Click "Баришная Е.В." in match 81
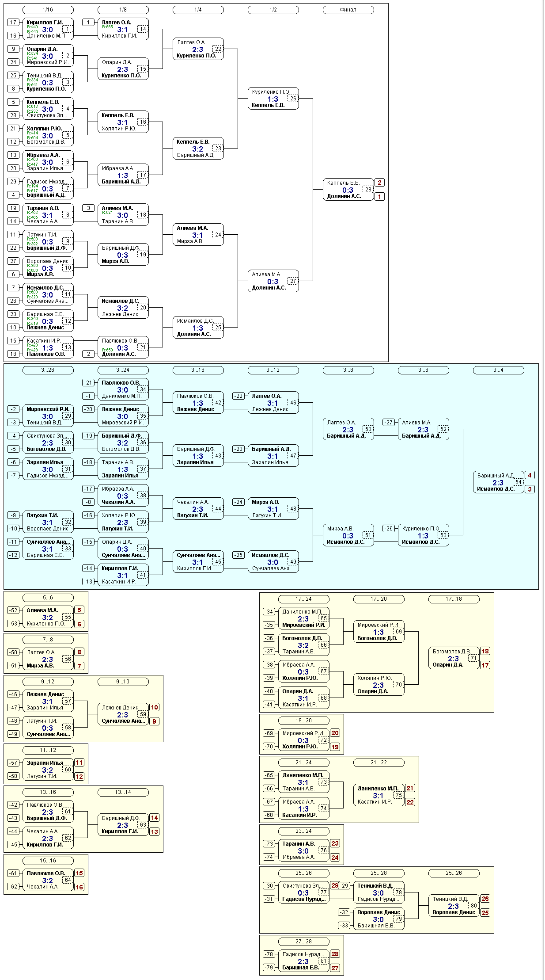Screen dimensions: 545x980 click(300, 968)
